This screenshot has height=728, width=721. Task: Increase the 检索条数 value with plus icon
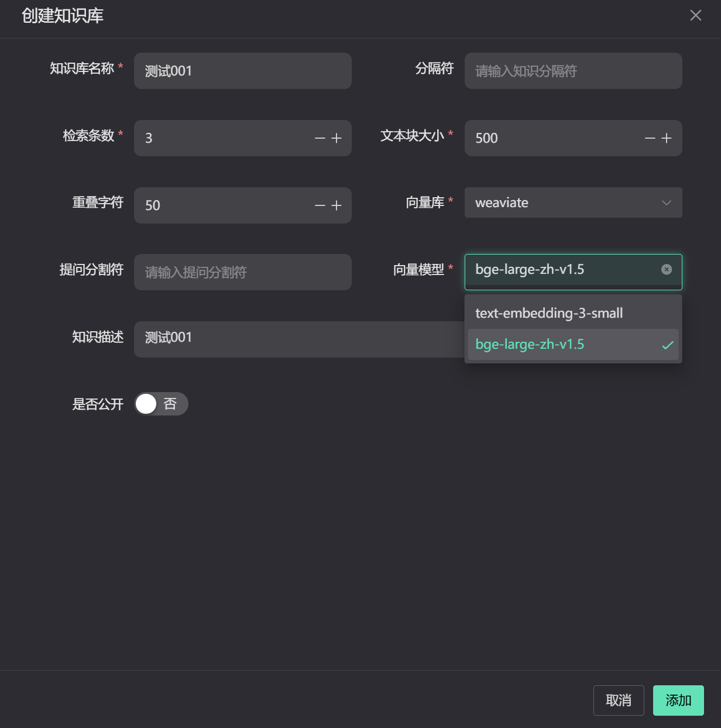[337, 138]
